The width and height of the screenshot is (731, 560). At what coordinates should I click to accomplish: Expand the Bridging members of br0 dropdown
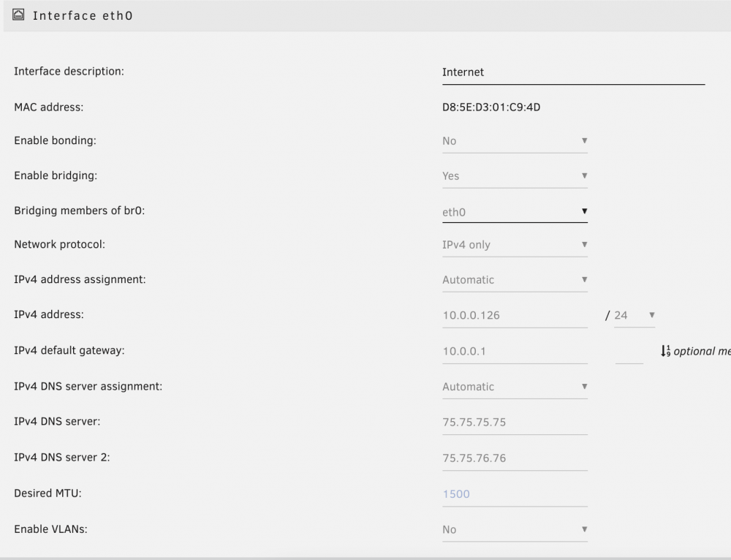point(515,212)
